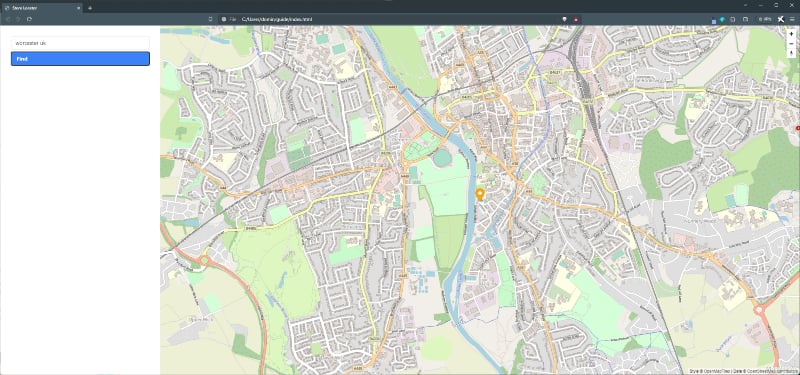
Task: Toggle the browser sidebar panel
Action: tap(733, 19)
